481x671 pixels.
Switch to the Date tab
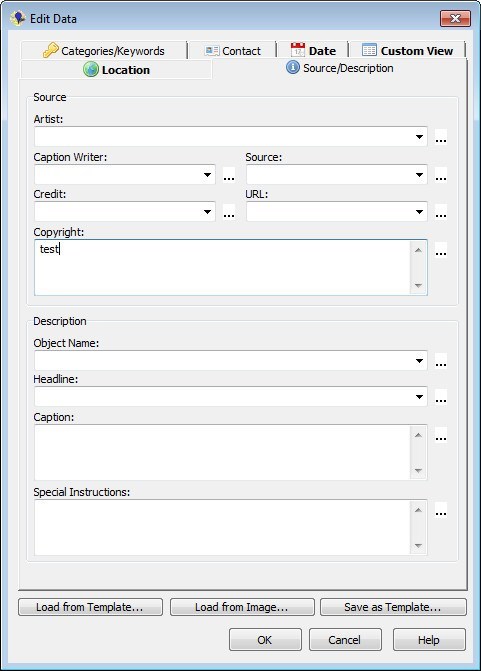(313, 50)
